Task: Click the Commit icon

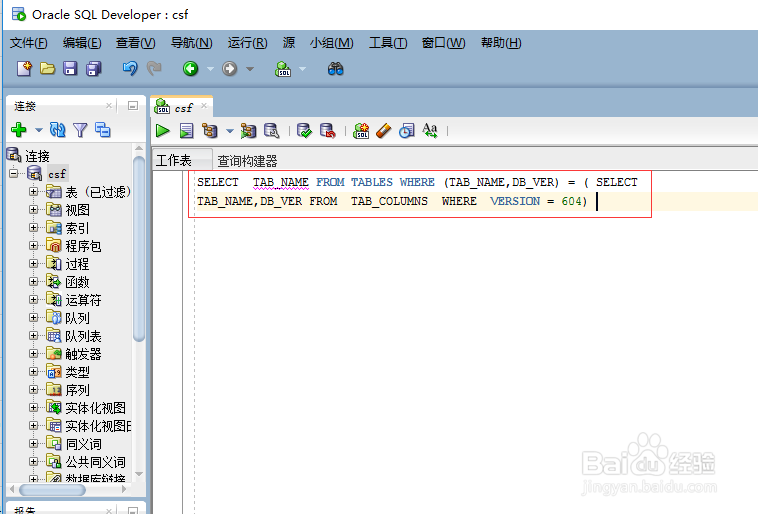Action: 304,131
